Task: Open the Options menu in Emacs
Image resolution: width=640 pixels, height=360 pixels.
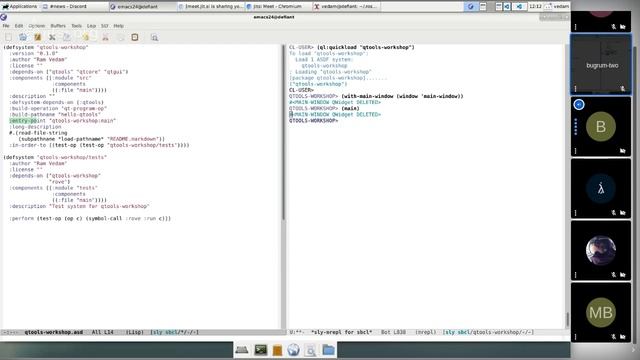Action: pyautogui.click(x=37, y=26)
